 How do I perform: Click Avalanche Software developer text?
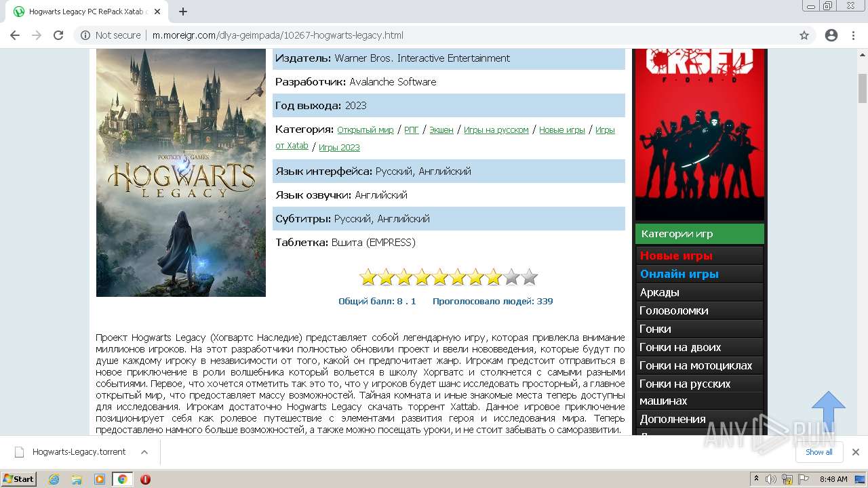coord(393,82)
